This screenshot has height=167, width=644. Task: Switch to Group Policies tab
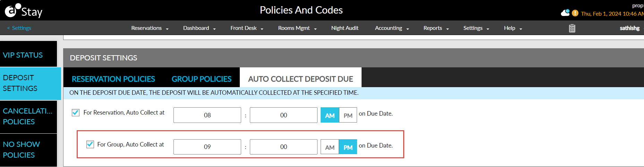(201, 79)
